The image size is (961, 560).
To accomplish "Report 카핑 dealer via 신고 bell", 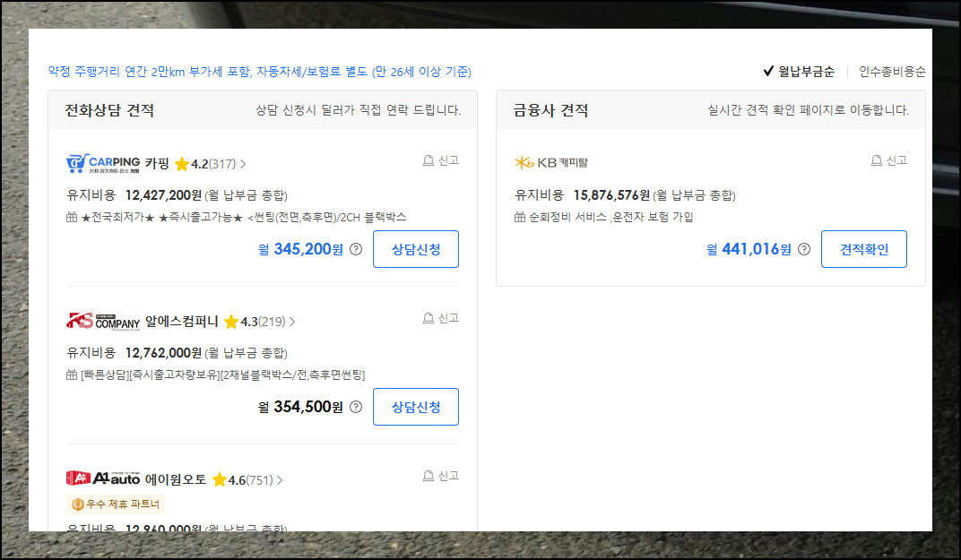I will (441, 160).
